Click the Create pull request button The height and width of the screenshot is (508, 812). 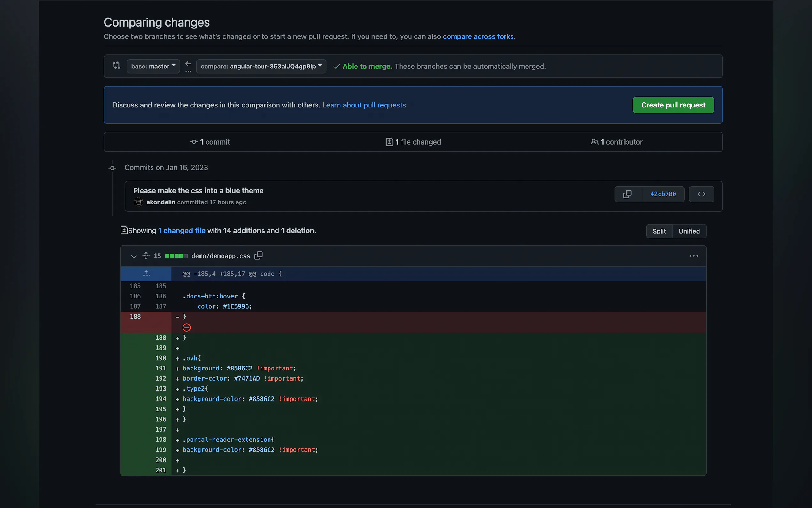[x=673, y=105]
